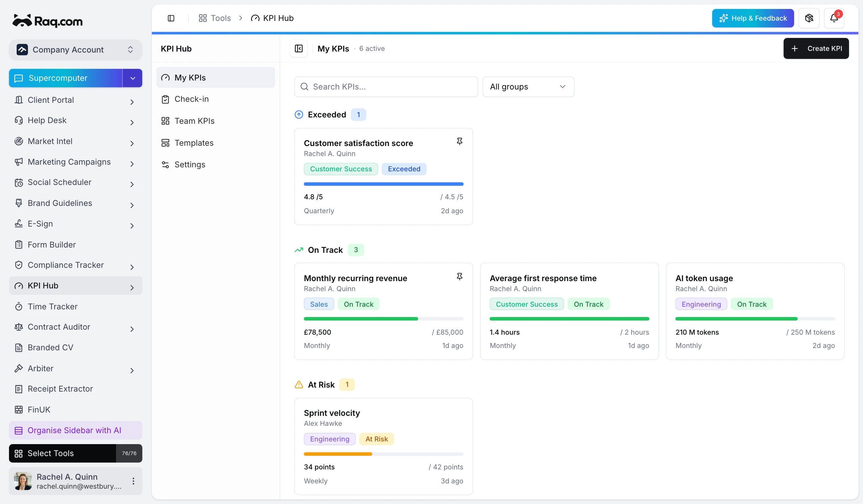Expand the Supercomputer dropdown arrow
Screen dimensions: 863x504
click(x=133, y=78)
